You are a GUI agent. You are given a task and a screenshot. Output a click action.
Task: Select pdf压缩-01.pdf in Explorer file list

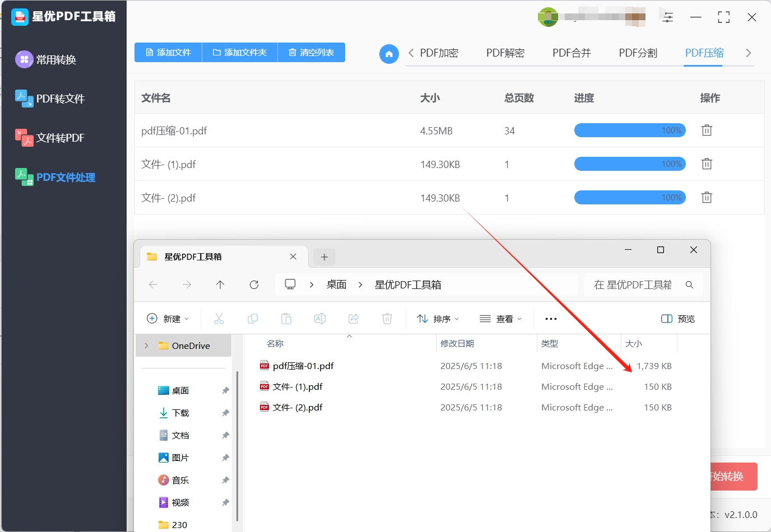pyautogui.click(x=303, y=366)
